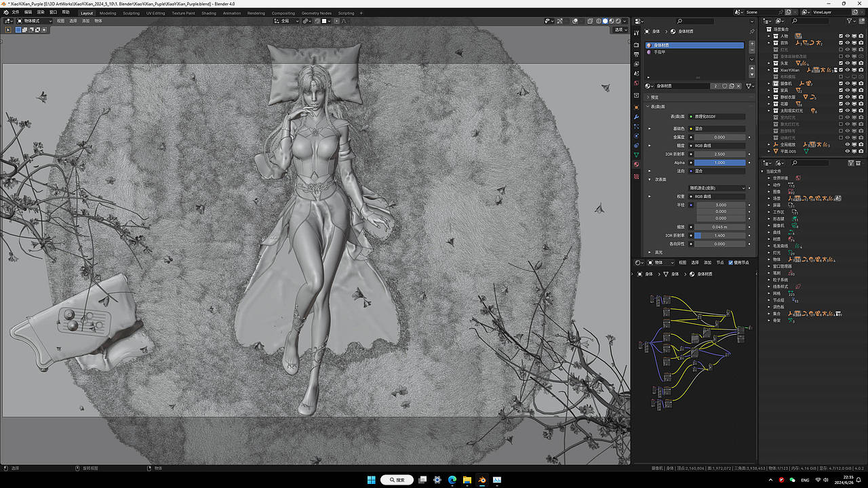
Task: Adjust the 金属度 slider
Action: pyautogui.click(x=719, y=137)
